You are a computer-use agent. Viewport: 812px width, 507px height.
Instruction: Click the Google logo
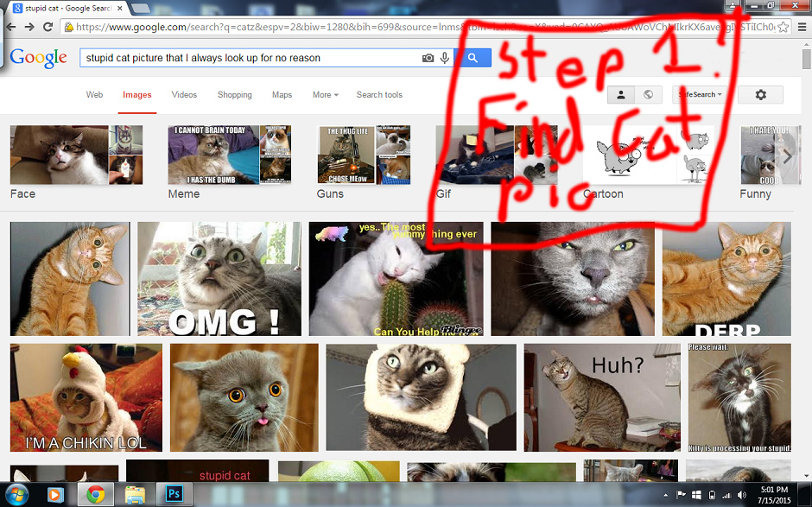[38, 58]
